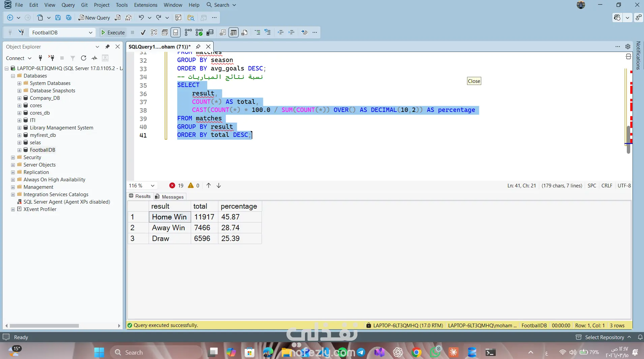The width and height of the screenshot is (644, 359).
Task: Click the Save All icon
Action: pos(68,18)
